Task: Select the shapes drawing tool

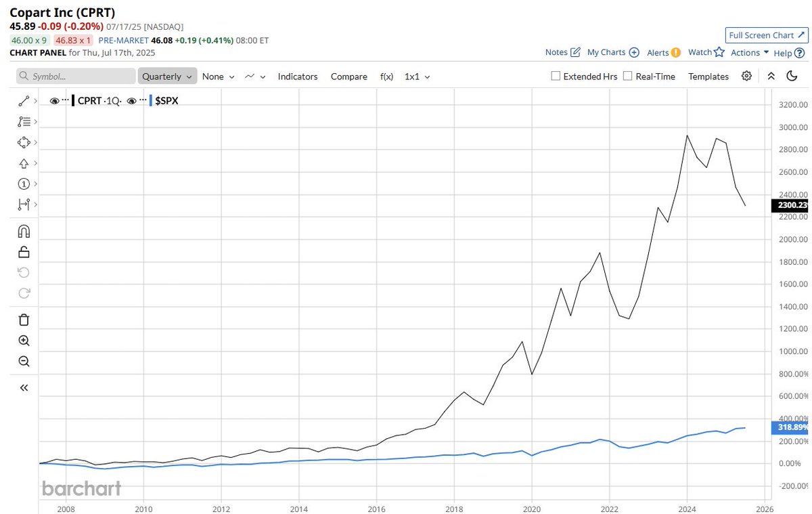Action: (24, 142)
